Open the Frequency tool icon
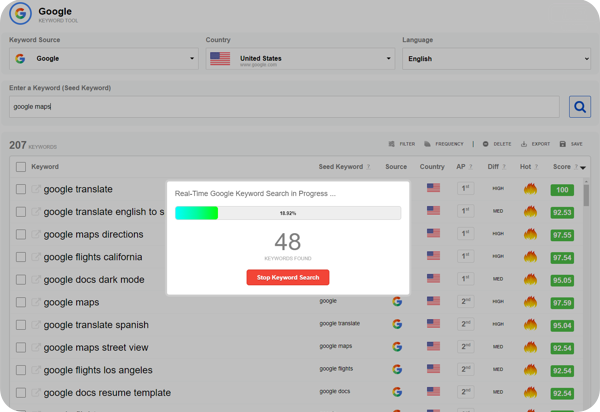Image resolution: width=600 pixels, height=412 pixels. tap(427, 144)
